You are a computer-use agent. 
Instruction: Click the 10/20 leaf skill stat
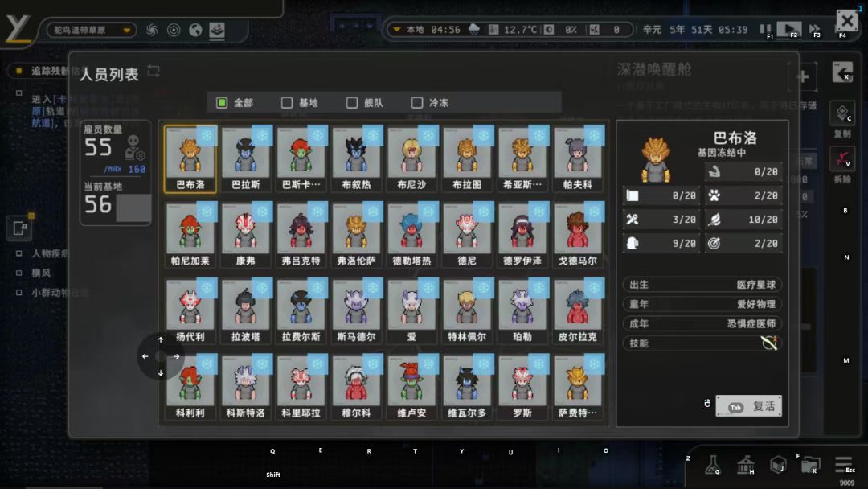coord(743,220)
